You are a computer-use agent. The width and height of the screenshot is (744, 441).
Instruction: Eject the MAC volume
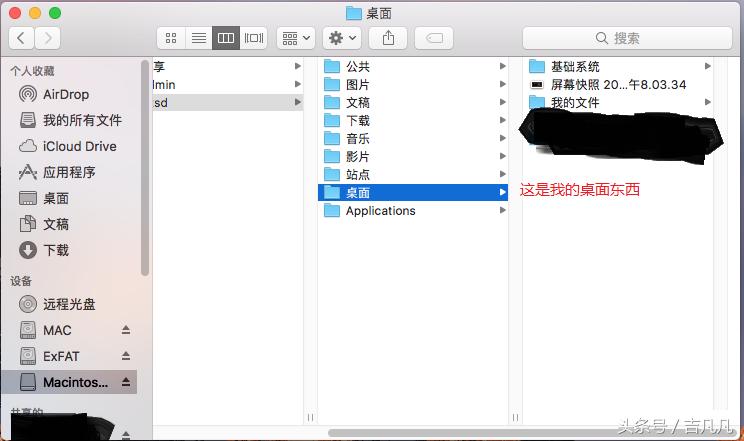coord(126,329)
